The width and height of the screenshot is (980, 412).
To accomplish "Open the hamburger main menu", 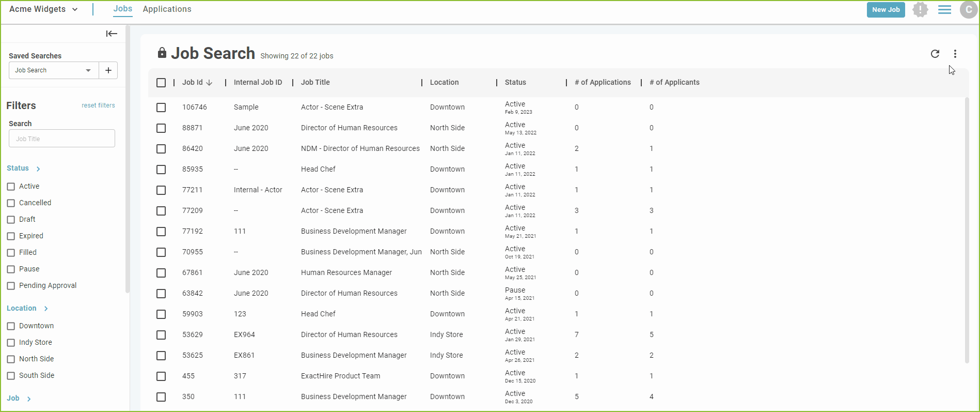I will coord(944,10).
